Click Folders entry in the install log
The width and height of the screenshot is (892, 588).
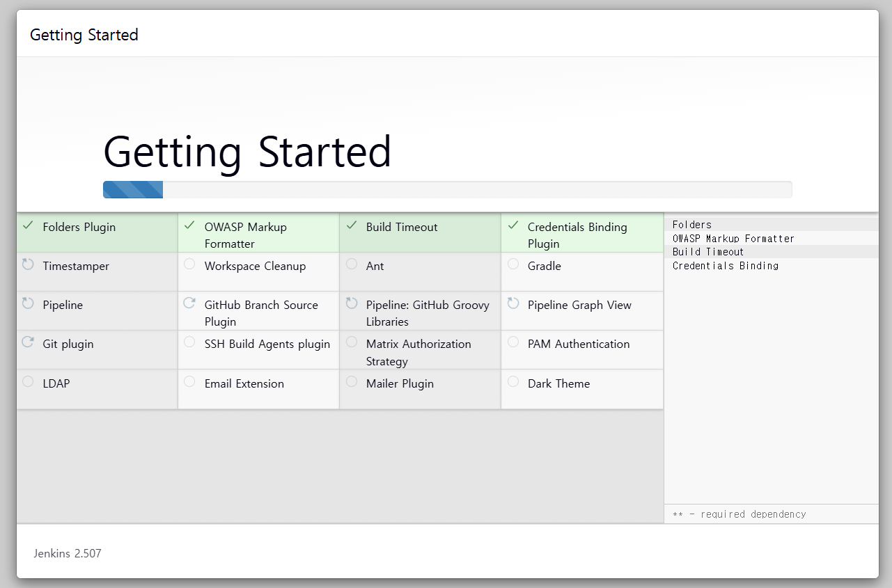point(692,225)
